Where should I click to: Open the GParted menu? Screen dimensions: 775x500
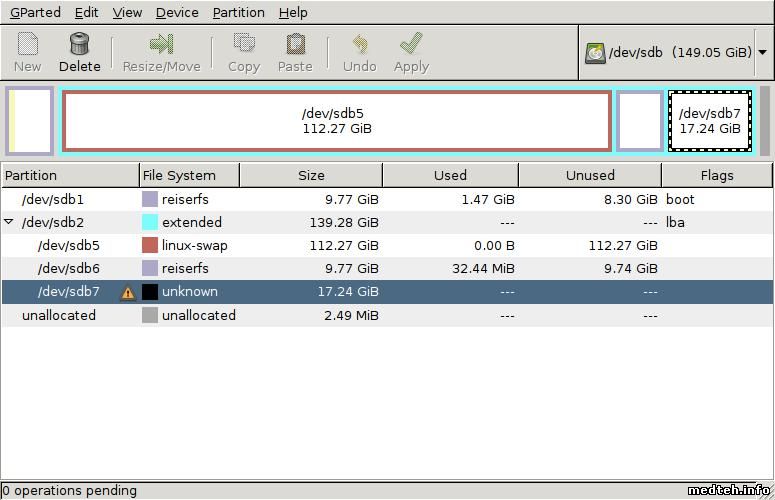[35, 12]
